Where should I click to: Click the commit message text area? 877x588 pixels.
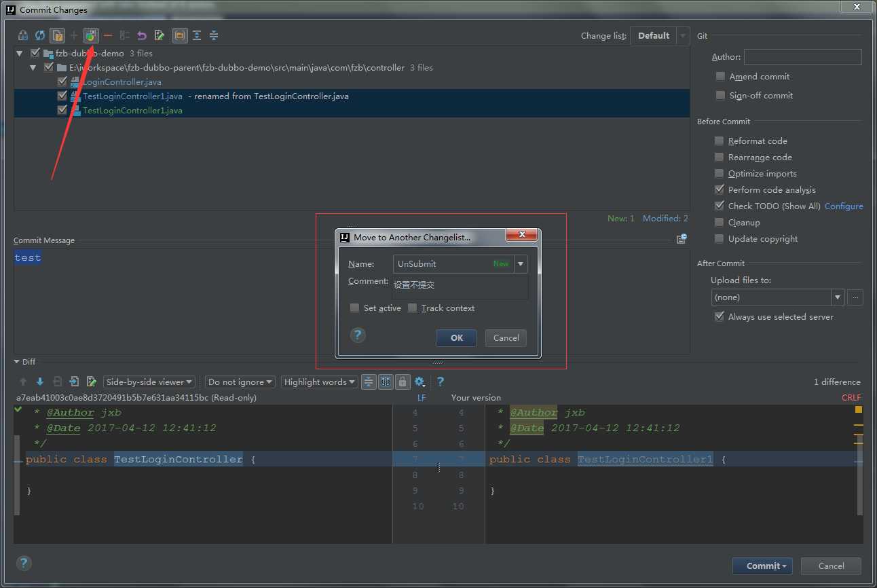(352, 301)
